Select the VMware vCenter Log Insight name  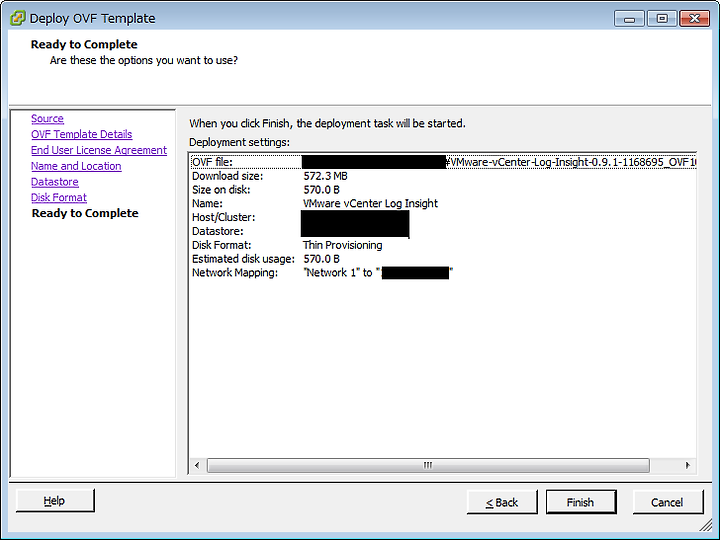370,203
